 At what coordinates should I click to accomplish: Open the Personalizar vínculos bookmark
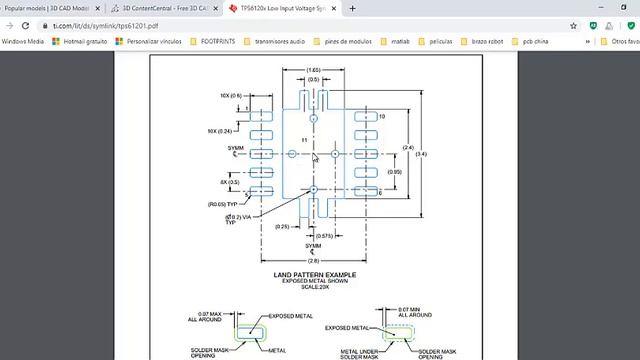(x=148, y=41)
